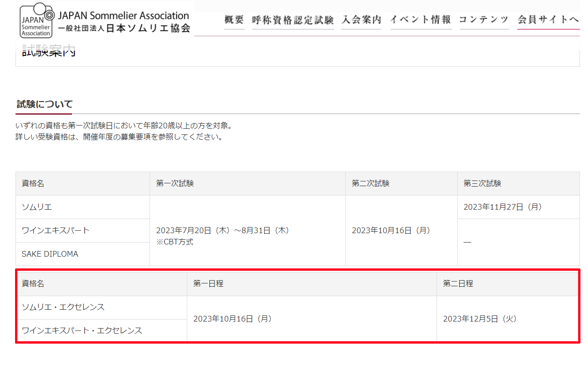The image size is (588, 369).
Task: Select the ソムリエ row name cell
Action: tap(83, 207)
